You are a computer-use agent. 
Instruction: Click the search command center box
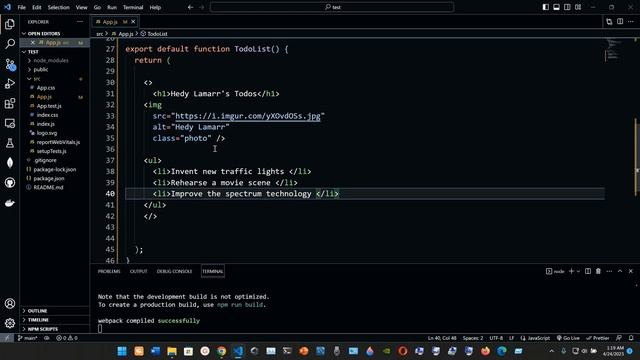[x=332, y=7]
